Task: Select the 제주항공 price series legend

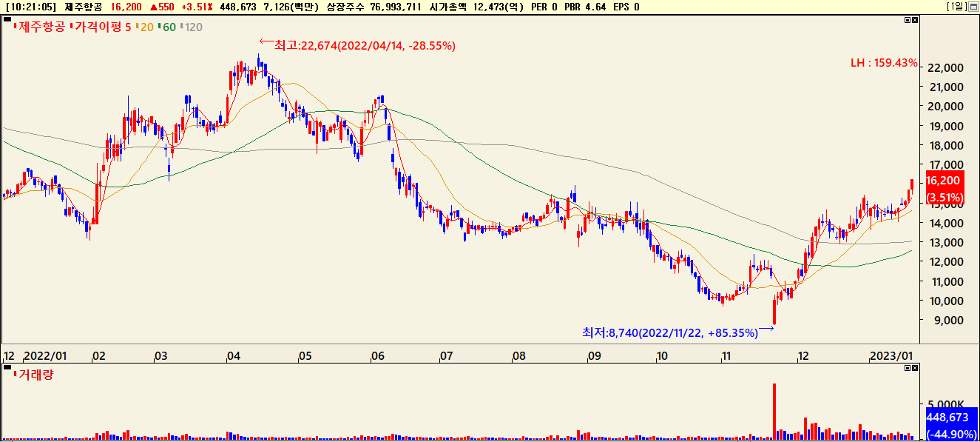Action: click(41, 27)
